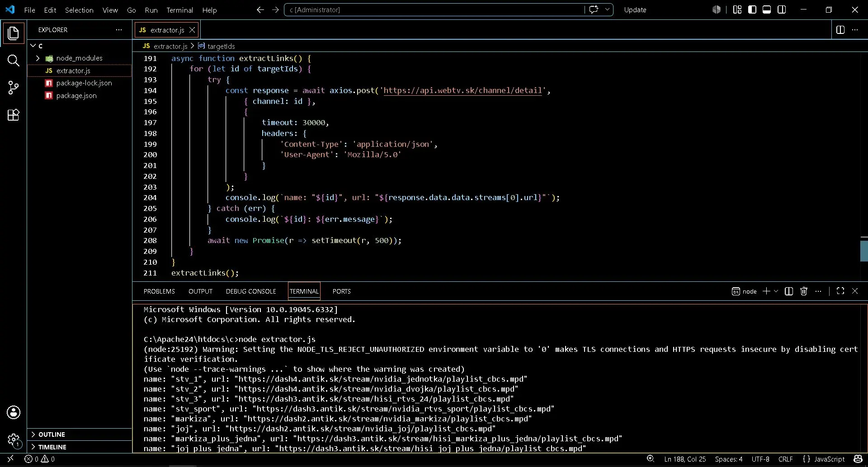Open the Copilot chat dropdown chevron

607,9
